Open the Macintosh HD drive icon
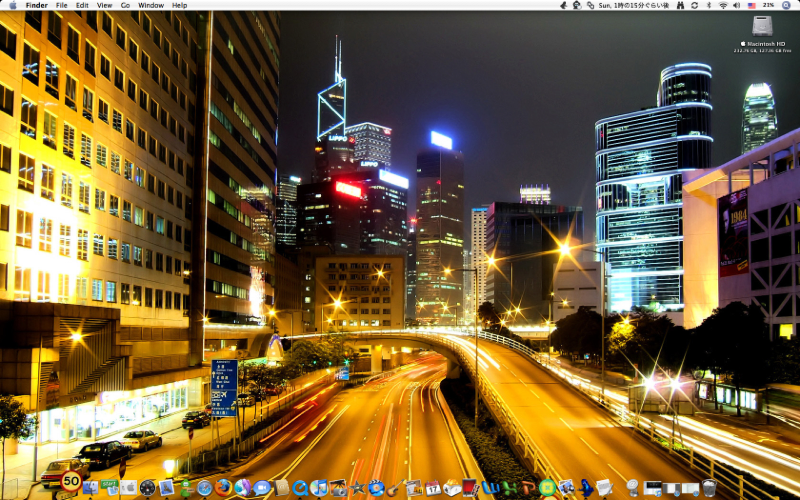800x500 pixels. pos(762,27)
